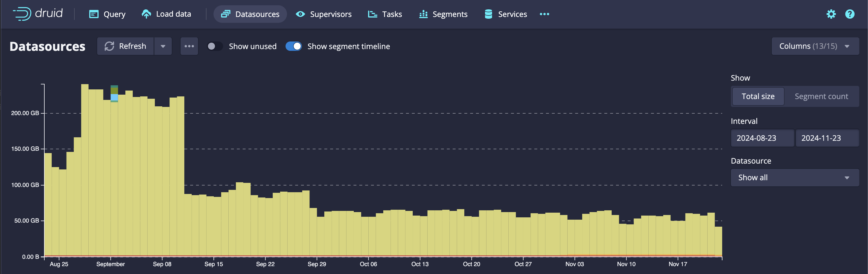Open the Tasks view
The width and height of the screenshot is (868, 274).
point(385,14)
